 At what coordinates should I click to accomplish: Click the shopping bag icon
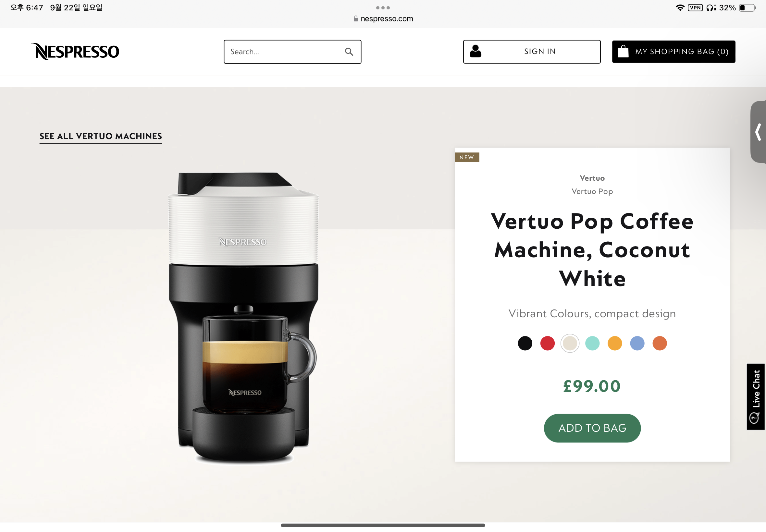[623, 51]
